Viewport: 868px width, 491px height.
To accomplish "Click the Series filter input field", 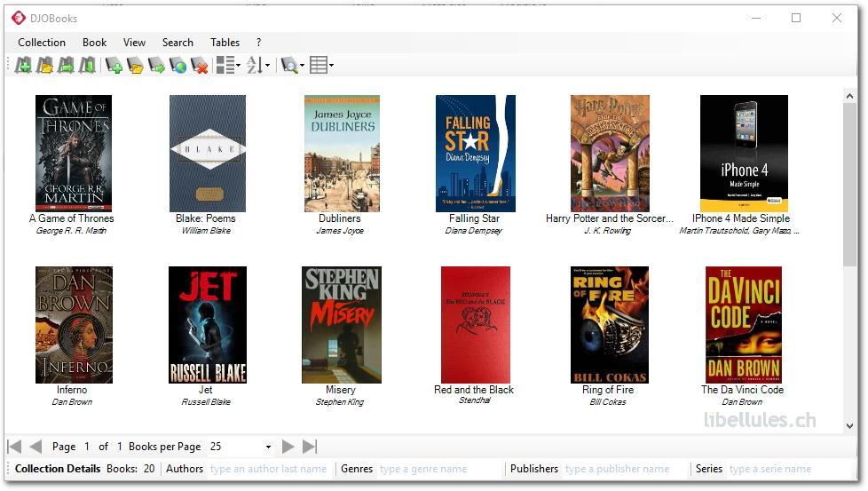I will click(789, 469).
